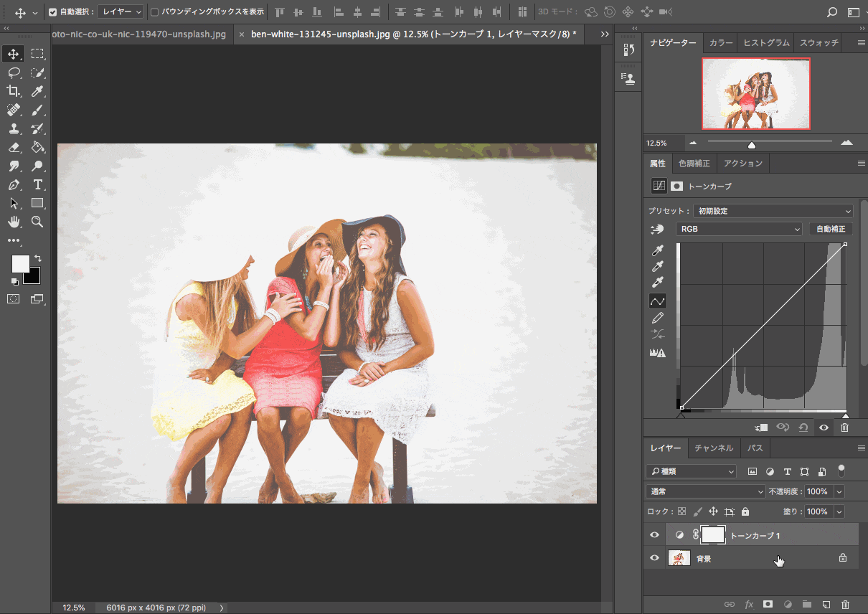Enable バウンディングボックスを表示 checkbox

click(x=154, y=12)
